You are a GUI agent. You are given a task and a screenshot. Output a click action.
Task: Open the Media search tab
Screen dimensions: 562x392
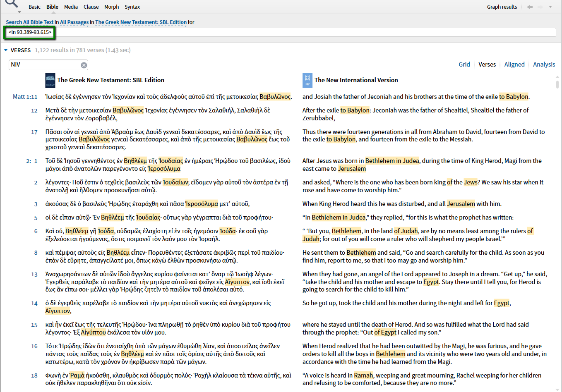tap(71, 7)
